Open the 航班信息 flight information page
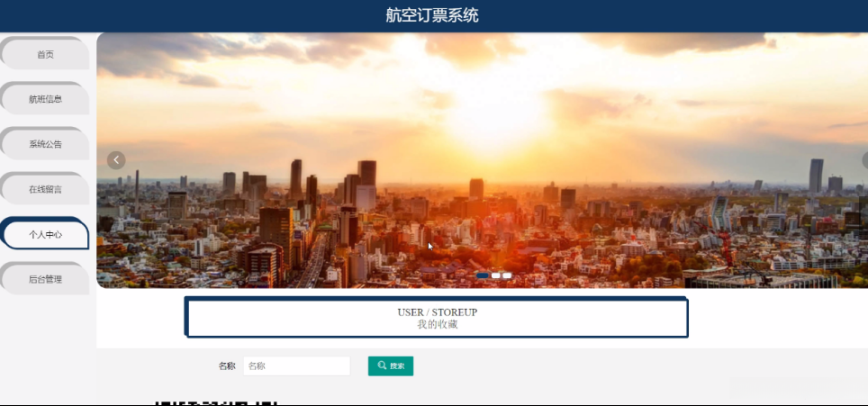This screenshot has width=868, height=406. click(45, 99)
